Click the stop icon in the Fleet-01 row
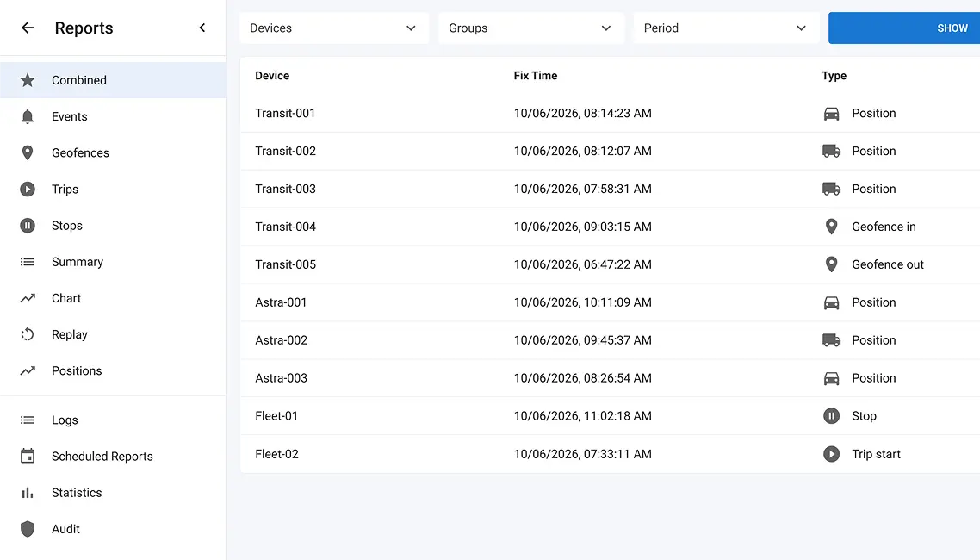 pyautogui.click(x=831, y=415)
